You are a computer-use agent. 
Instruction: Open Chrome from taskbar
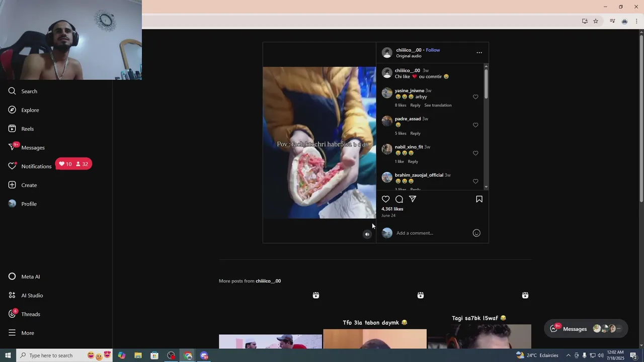point(188,355)
